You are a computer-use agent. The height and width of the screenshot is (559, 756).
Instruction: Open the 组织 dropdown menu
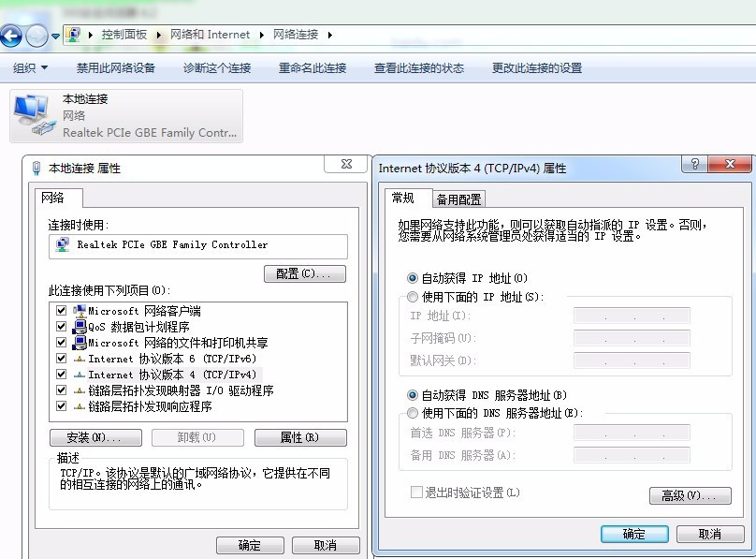pos(30,68)
